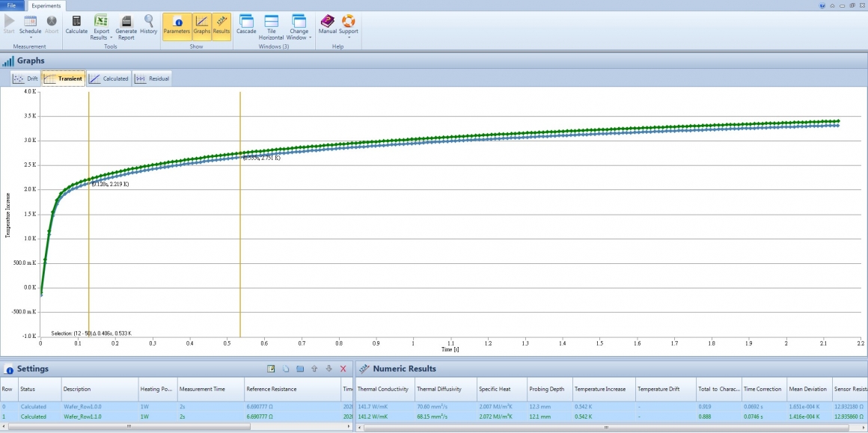
Task: Click the 1.416e-004 K mean deviation value
Action: point(809,417)
